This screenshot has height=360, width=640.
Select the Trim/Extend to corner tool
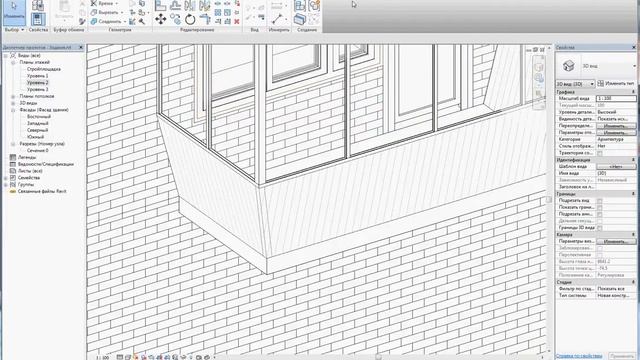click(x=204, y=19)
